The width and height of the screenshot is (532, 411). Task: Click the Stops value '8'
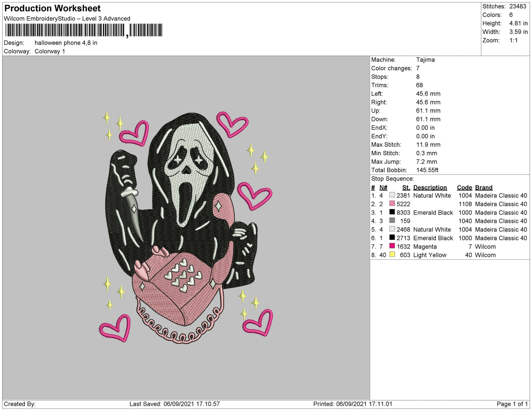point(418,77)
